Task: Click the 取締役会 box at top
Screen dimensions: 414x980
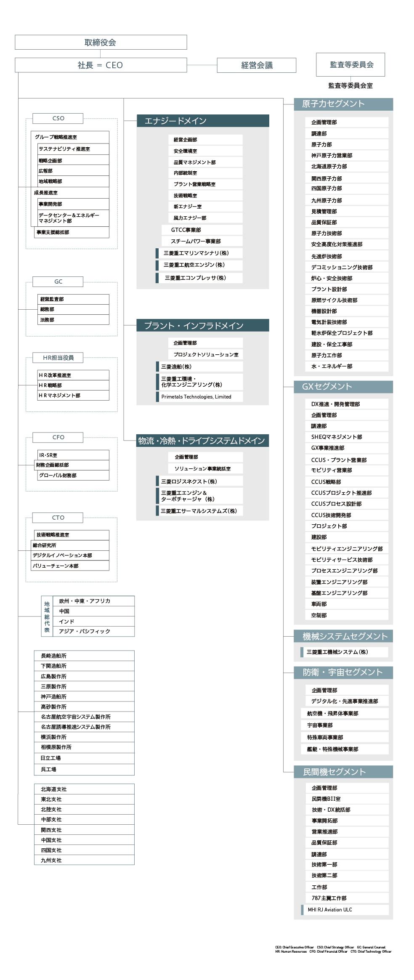Action: click(101, 42)
